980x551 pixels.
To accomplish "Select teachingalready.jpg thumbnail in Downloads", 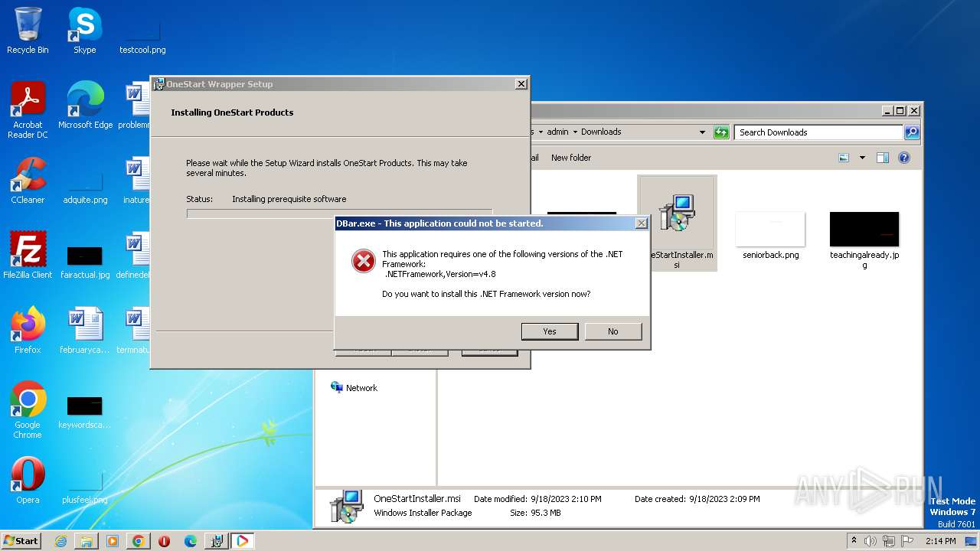I will (x=864, y=240).
